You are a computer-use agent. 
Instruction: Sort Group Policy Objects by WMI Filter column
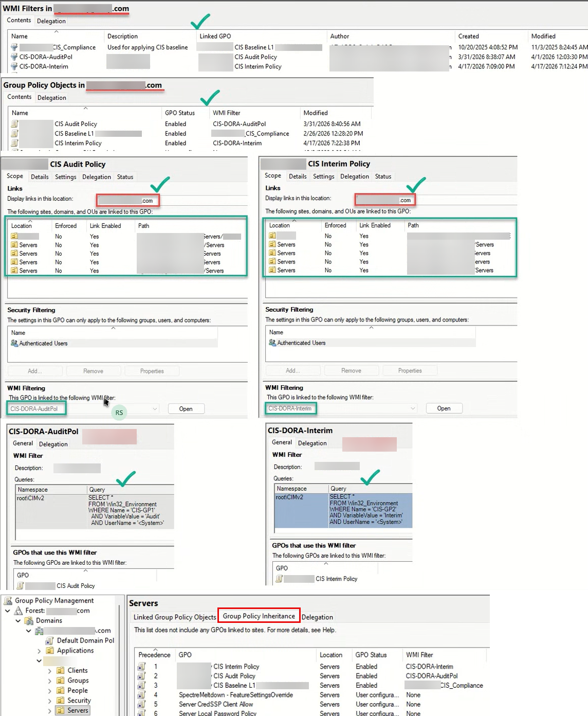pos(254,113)
